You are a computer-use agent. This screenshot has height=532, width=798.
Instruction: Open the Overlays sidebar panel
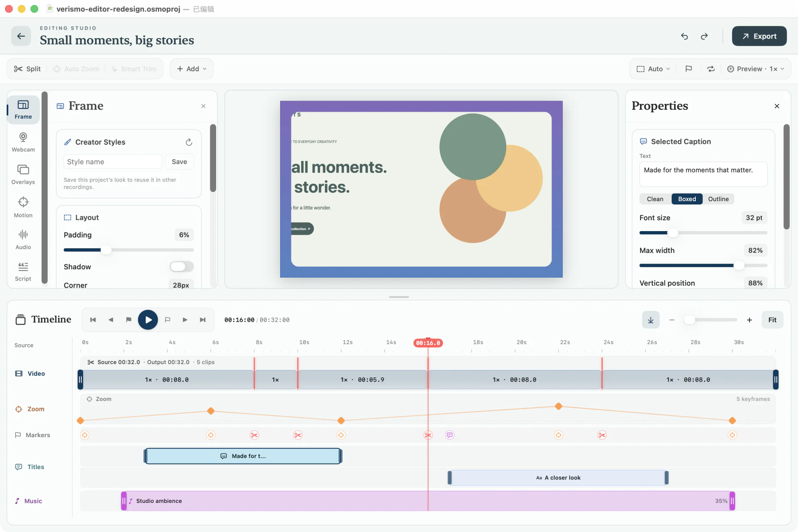[23, 175]
